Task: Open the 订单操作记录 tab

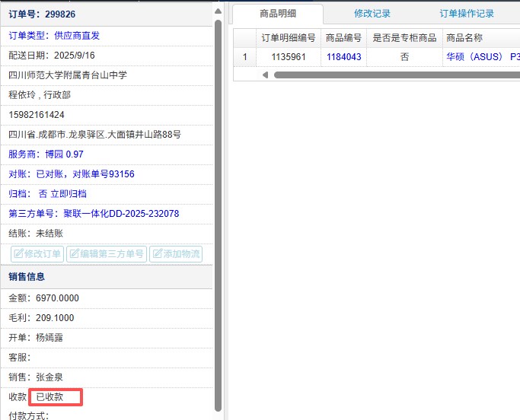Action: (x=467, y=14)
